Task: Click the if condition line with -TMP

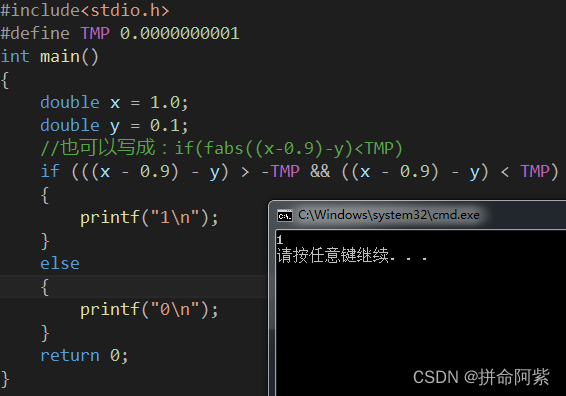Action: tap(300, 171)
